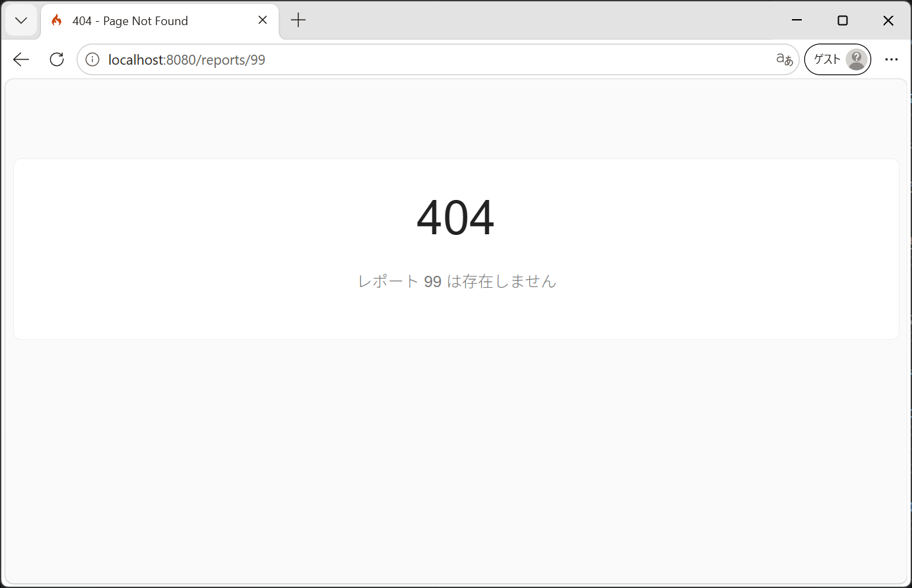912x588 pixels.
Task: Open the site information icon in address bar
Action: (93, 59)
